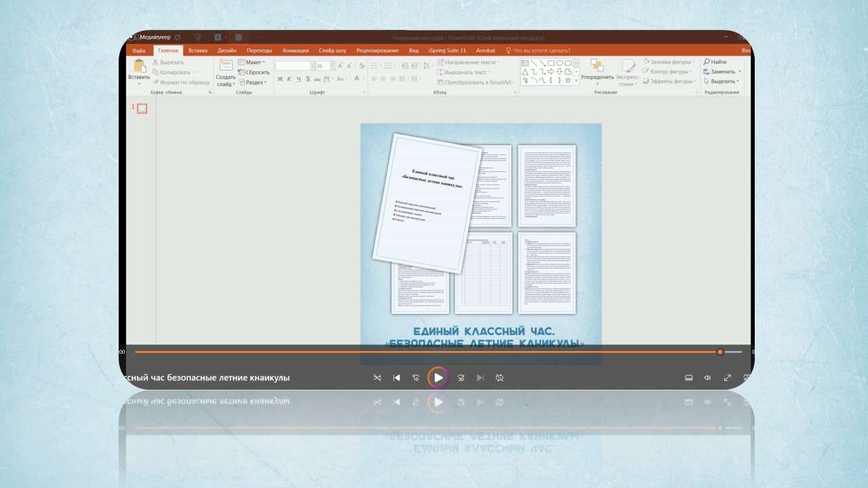Open the Acrobat tab
The width and height of the screenshot is (868, 488).
pos(486,50)
